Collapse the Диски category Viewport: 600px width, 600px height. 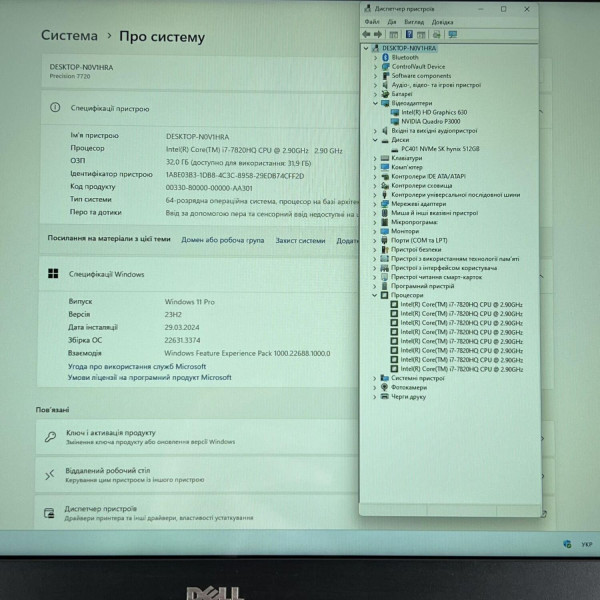tap(375, 140)
